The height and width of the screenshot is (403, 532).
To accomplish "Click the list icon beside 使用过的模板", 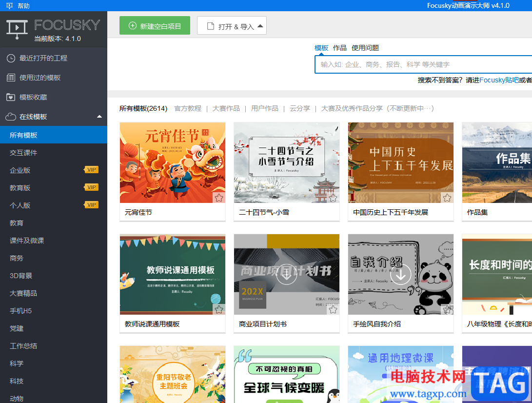I will pyautogui.click(x=11, y=78).
